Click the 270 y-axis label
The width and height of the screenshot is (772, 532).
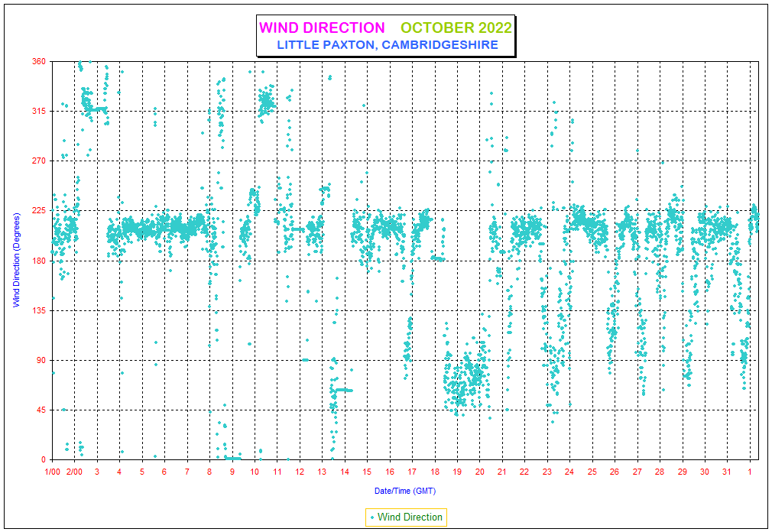coord(39,161)
